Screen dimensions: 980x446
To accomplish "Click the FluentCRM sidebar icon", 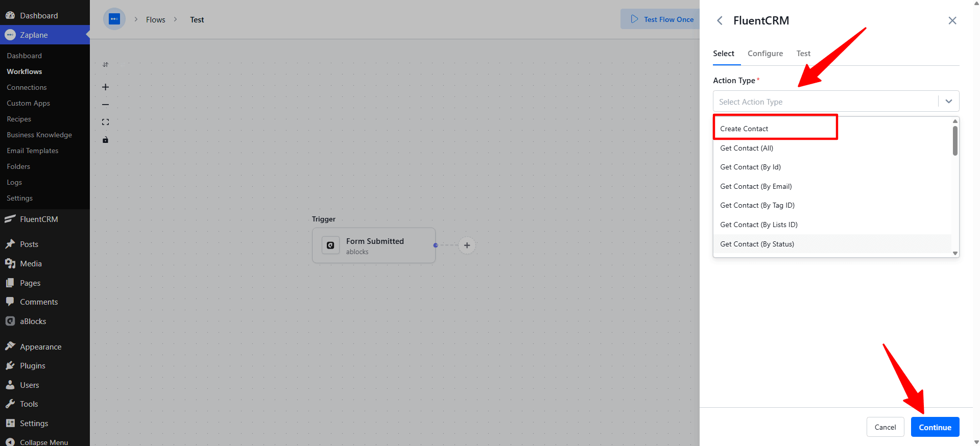I will click(10, 219).
